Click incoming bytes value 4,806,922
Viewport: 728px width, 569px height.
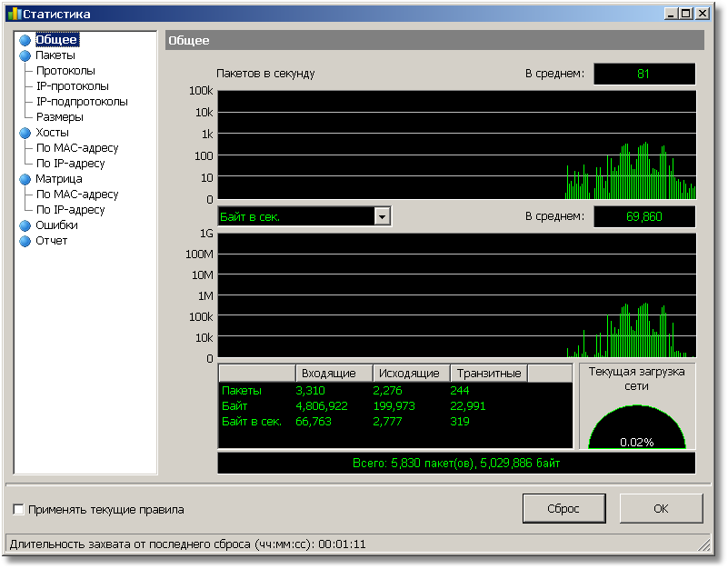click(x=322, y=406)
